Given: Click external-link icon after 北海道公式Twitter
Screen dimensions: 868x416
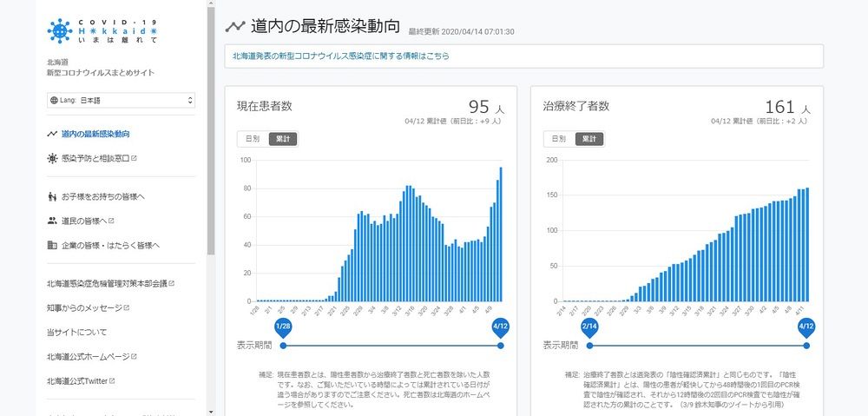Looking at the screenshot, I should click(112, 380).
